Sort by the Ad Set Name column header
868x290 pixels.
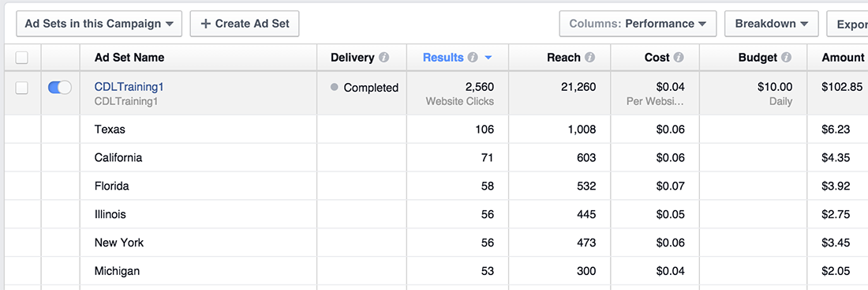(x=129, y=58)
